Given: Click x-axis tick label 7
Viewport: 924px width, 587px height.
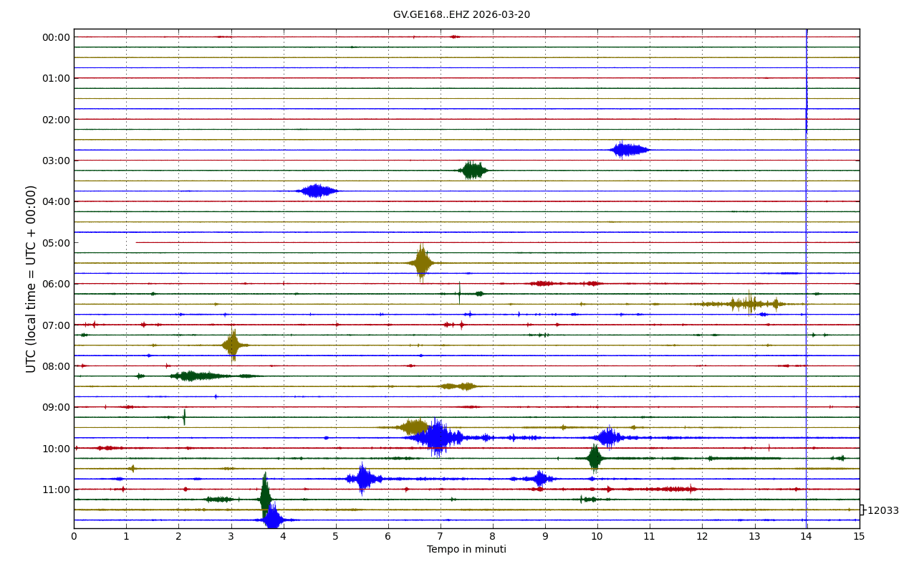Looking at the screenshot, I should click(441, 536).
